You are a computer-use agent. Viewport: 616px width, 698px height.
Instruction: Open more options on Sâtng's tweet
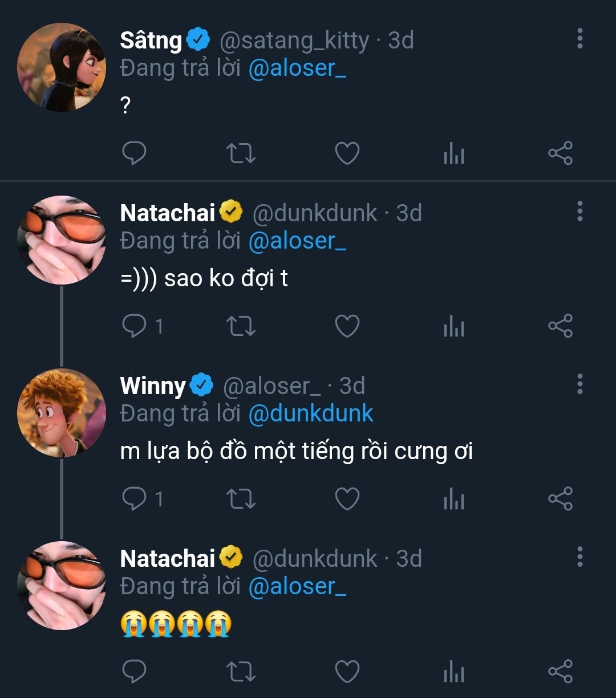click(x=579, y=39)
